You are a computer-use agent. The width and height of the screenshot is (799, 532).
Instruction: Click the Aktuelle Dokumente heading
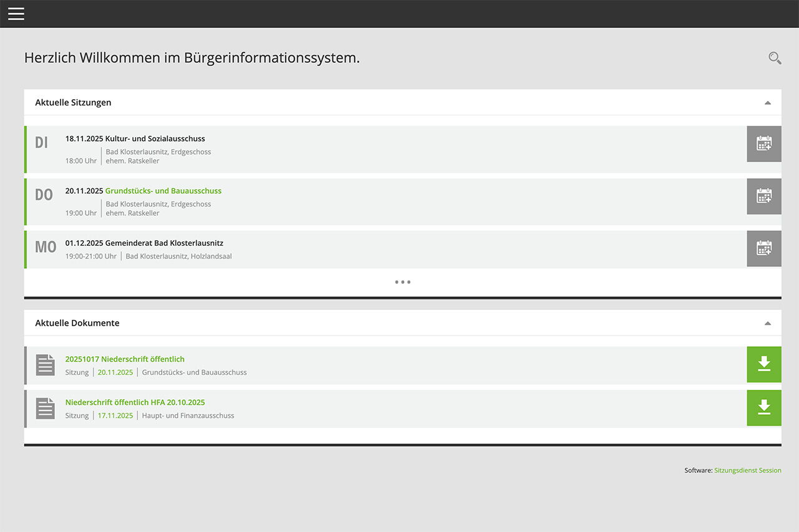click(x=77, y=322)
